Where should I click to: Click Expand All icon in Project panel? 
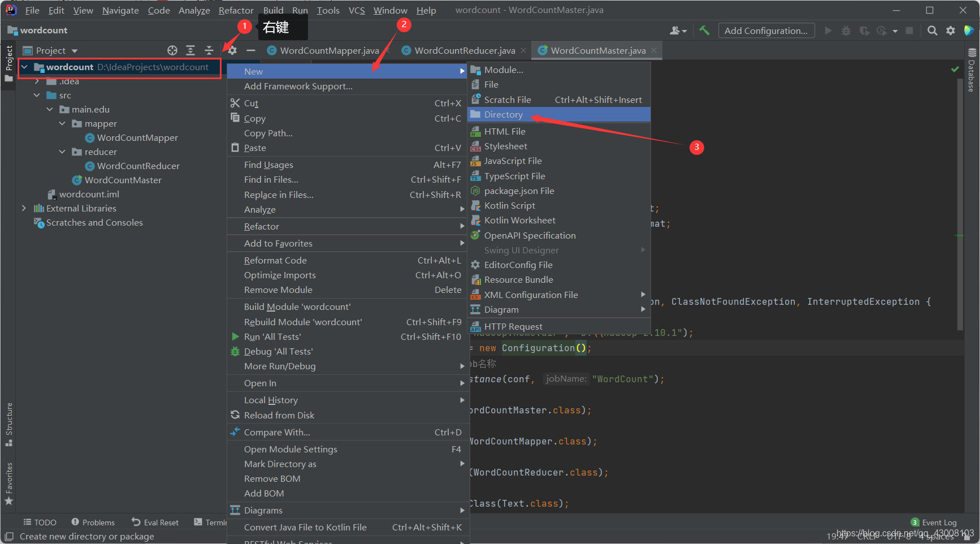[190, 50]
